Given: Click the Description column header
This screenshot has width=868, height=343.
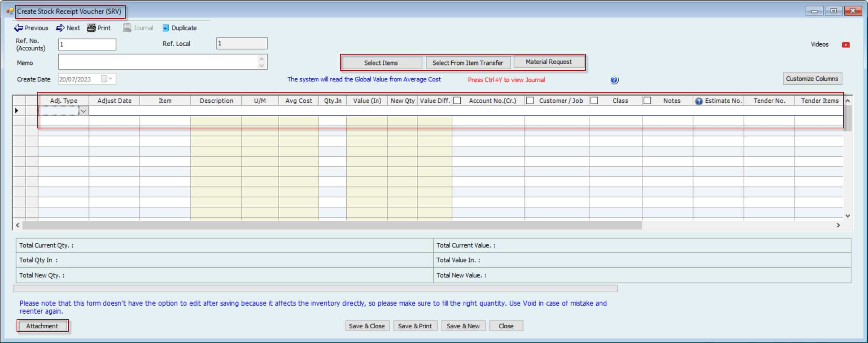Looking at the screenshot, I should (216, 101).
